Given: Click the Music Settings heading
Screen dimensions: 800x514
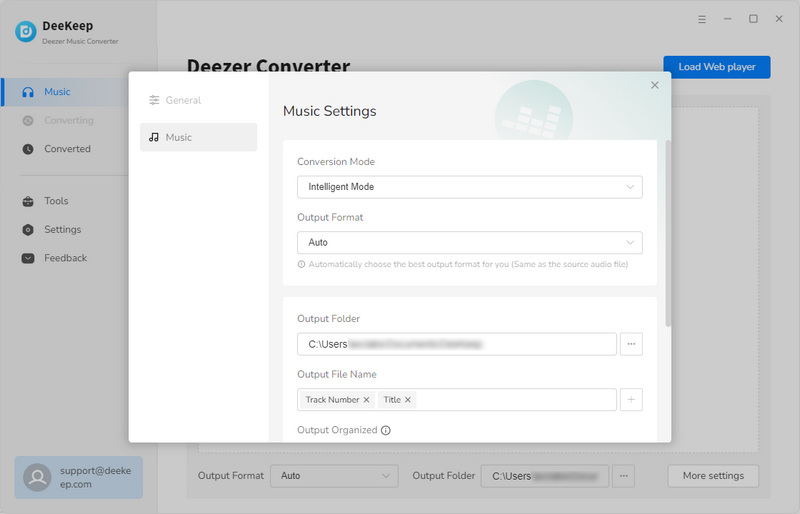Looking at the screenshot, I should [330, 111].
